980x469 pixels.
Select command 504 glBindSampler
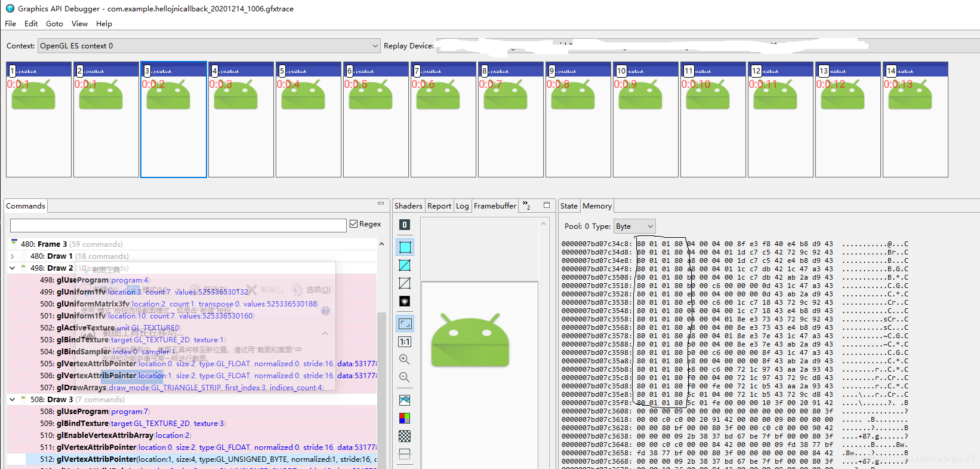[192, 352]
